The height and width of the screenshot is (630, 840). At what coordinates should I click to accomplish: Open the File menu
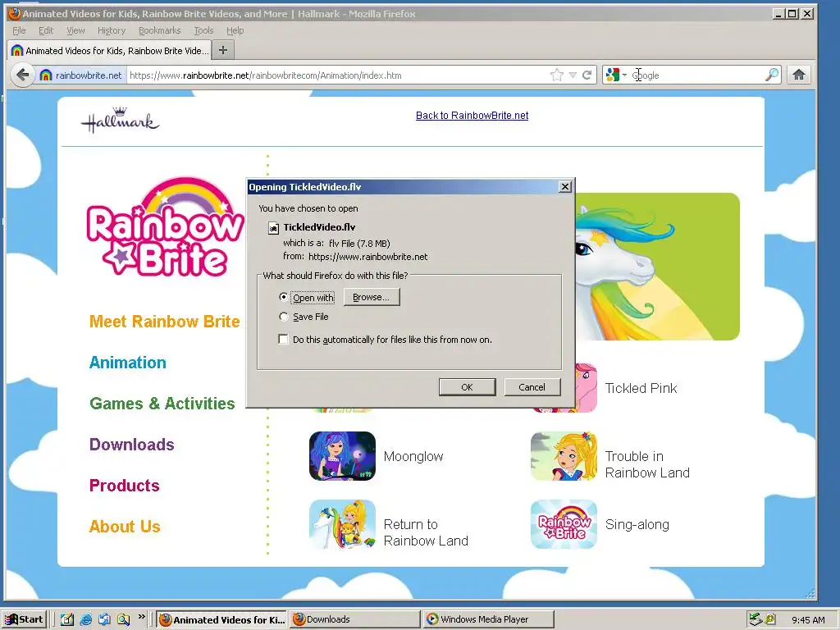pos(20,30)
